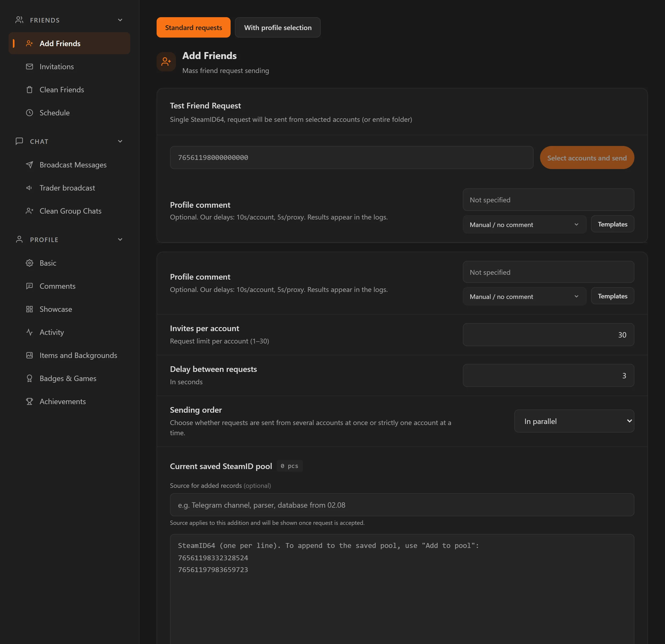Click the Basic settings gear icon

tap(29, 263)
